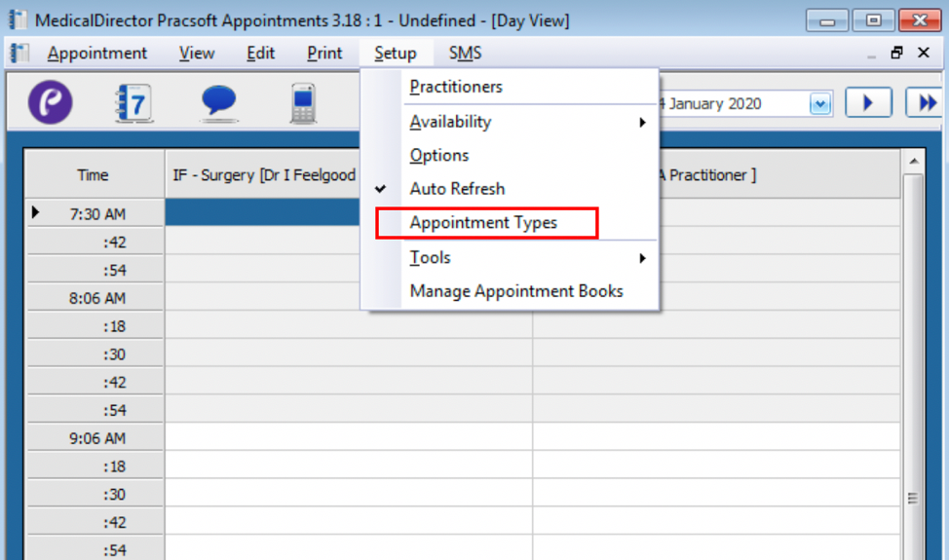Select the 8:06 AM time row header
Screen dimensions: 949x560
tap(95, 298)
